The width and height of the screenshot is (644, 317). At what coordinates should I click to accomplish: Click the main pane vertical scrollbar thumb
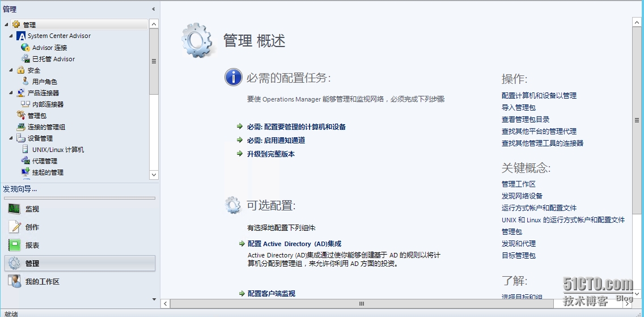tap(637, 120)
